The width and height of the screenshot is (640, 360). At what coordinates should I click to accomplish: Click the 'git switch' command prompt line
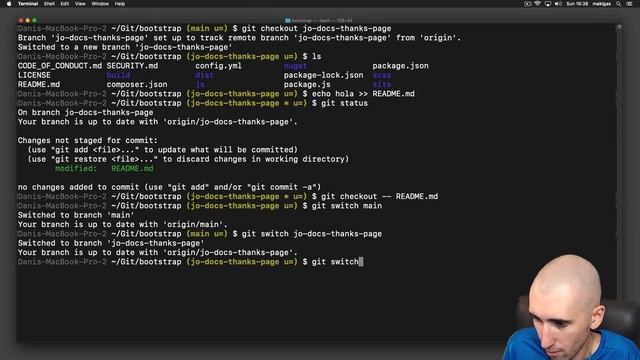point(190,262)
